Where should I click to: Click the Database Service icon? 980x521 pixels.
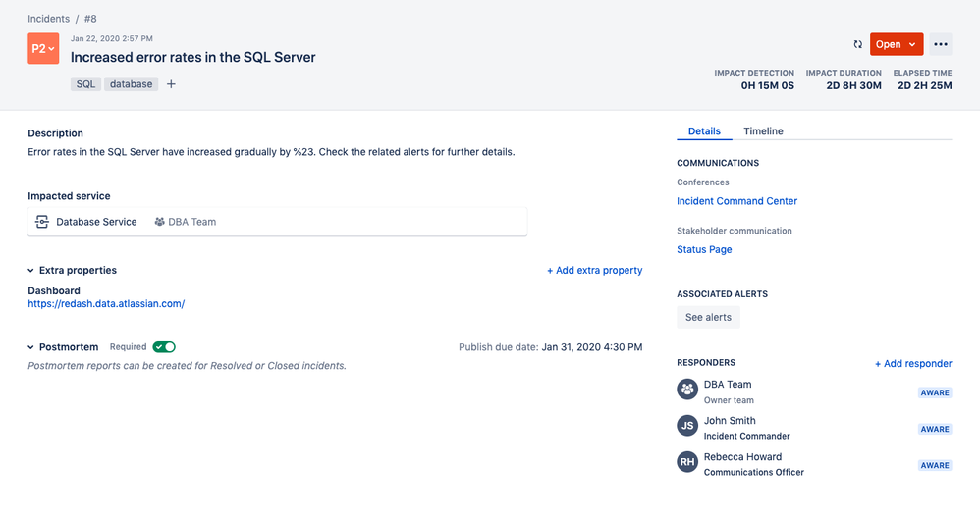[x=42, y=222]
